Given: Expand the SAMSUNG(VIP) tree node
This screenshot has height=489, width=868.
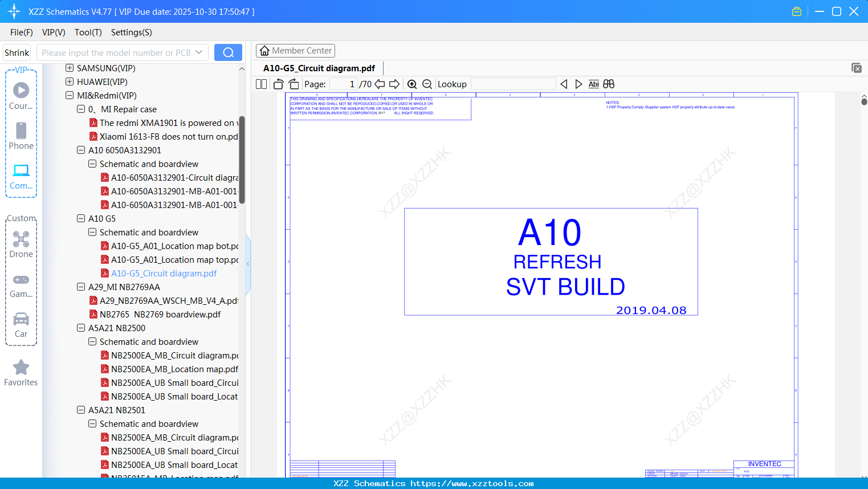Looking at the screenshot, I should click(70, 68).
